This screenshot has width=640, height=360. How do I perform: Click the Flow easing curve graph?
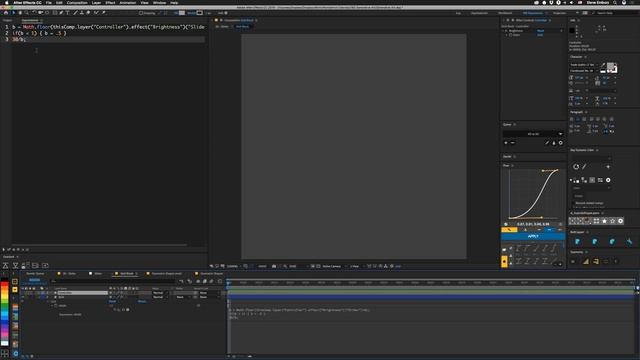(x=533, y=194)
